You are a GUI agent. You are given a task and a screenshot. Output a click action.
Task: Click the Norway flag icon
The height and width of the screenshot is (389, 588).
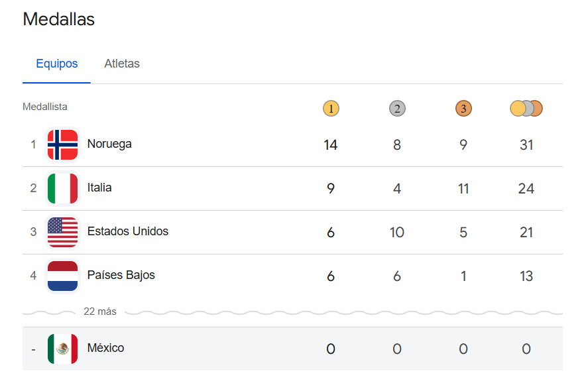[62, 144]
